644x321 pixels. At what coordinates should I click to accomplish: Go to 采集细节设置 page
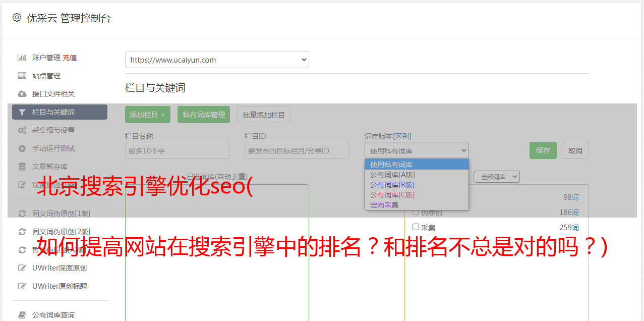(x=53, y=130)
